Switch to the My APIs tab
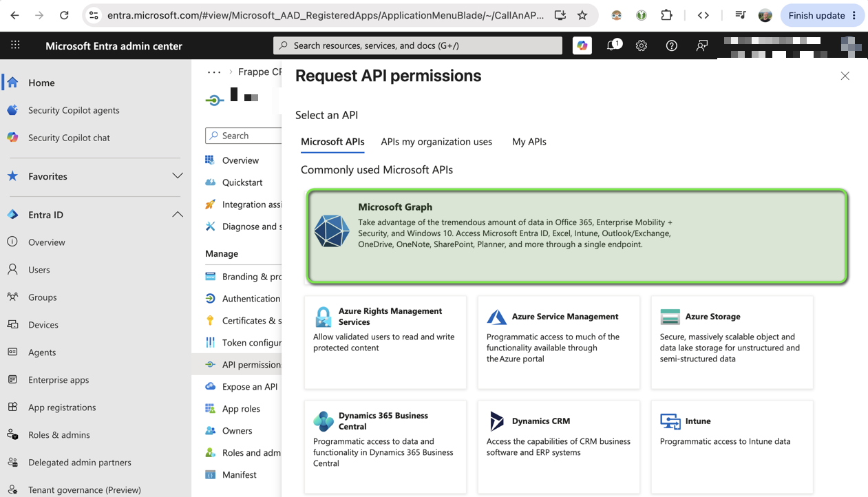The width and height of the screenshot is (868, 497). [x=529, y=142]
